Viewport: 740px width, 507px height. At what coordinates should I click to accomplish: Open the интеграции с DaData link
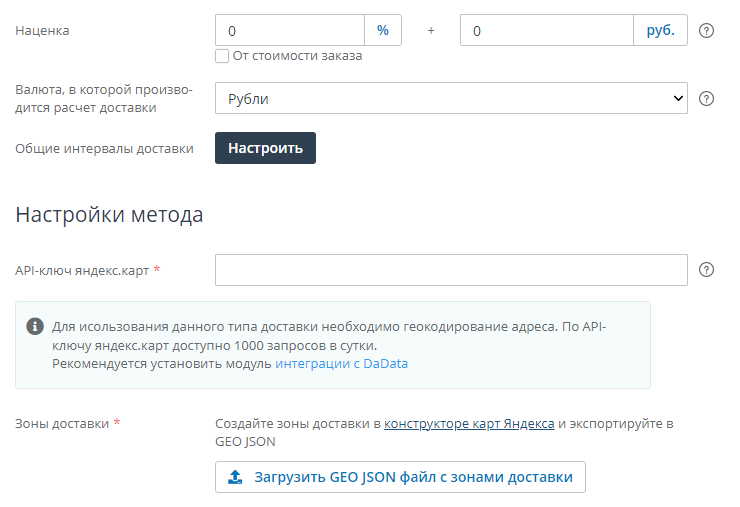click(341, 364)
